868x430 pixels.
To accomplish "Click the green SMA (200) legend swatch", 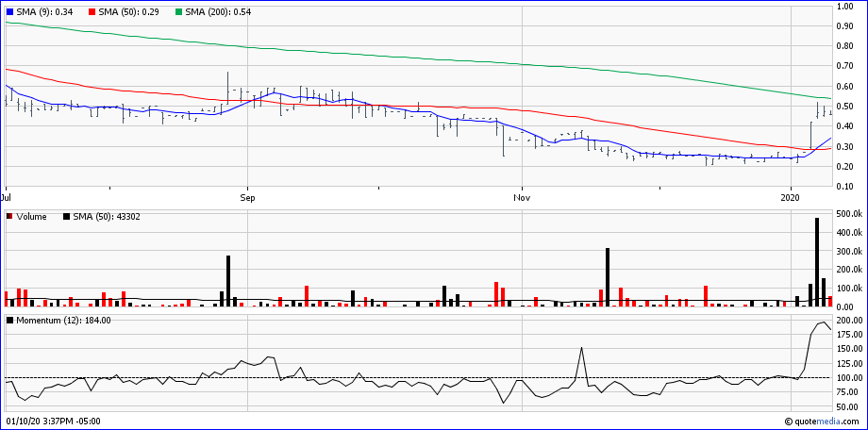I will pos(177,11).
